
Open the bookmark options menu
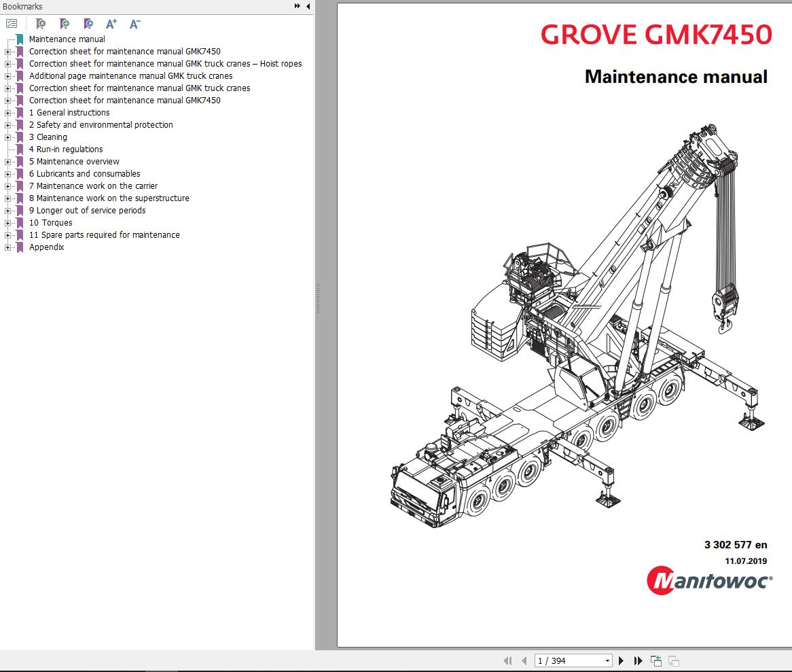(11, 23)
